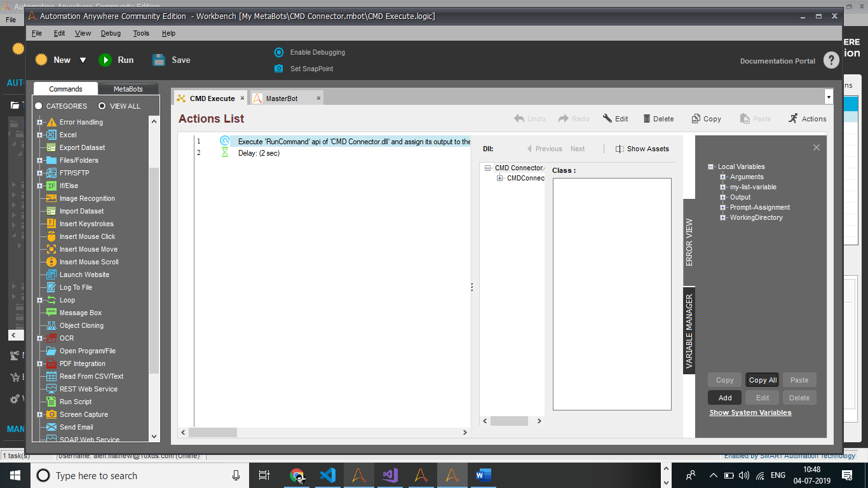Select the Image Recognition command icon
868x488 pixels.
pos(51,198)
